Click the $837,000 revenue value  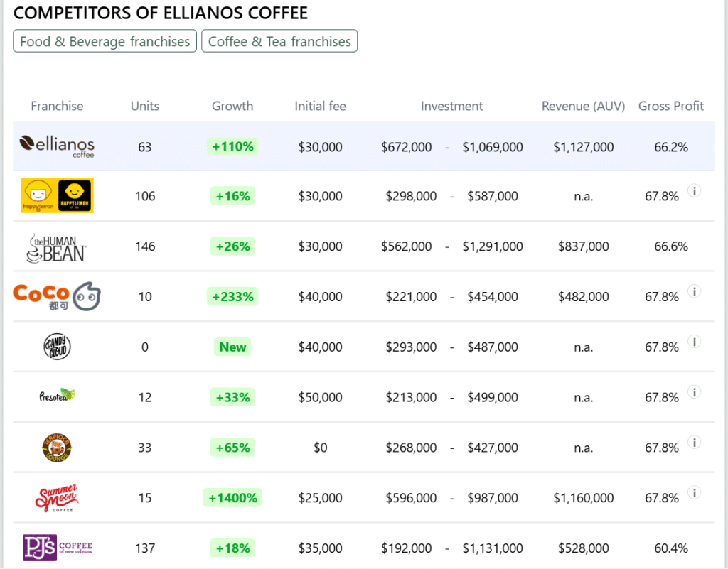click(x=583, y=246)
